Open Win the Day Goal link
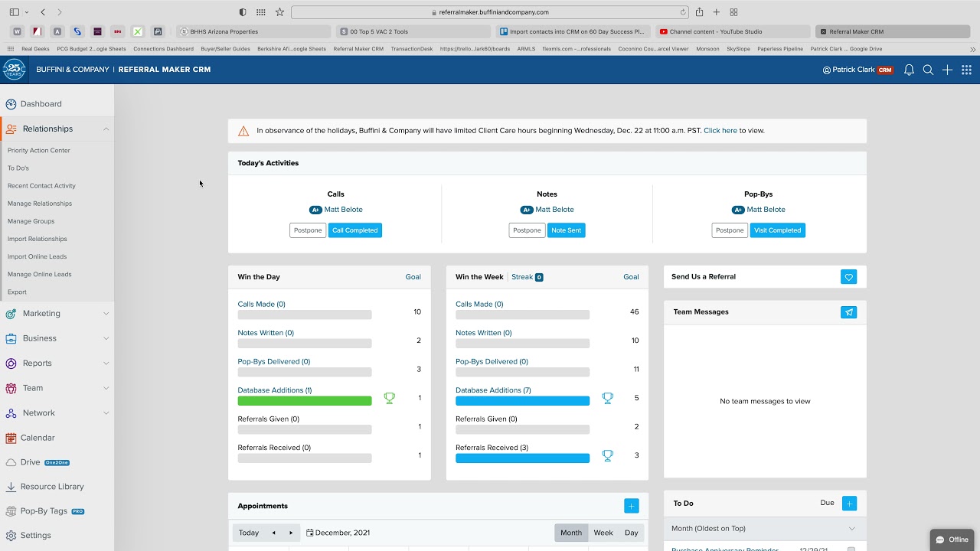This screenshot has width=980, height=551. pos(413,277)
